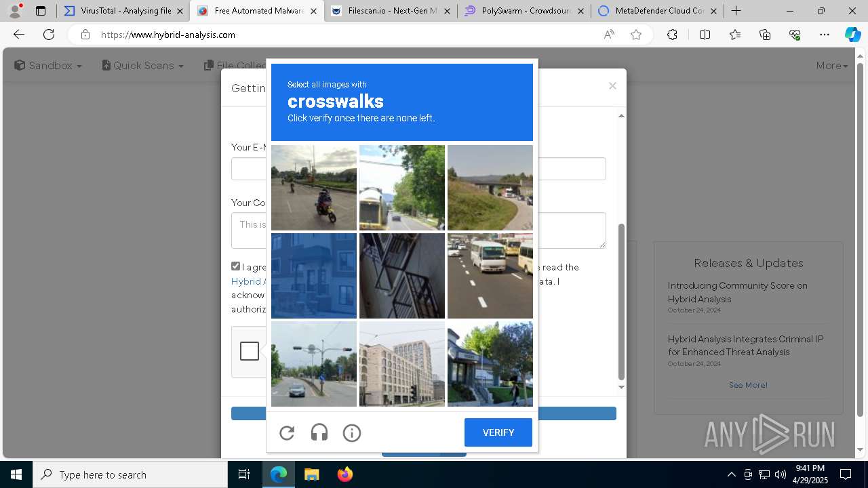Open 'Introducing Community Score on Hybrid Analysis' link
The image size is (868, 488).
[x=737, y=292]
